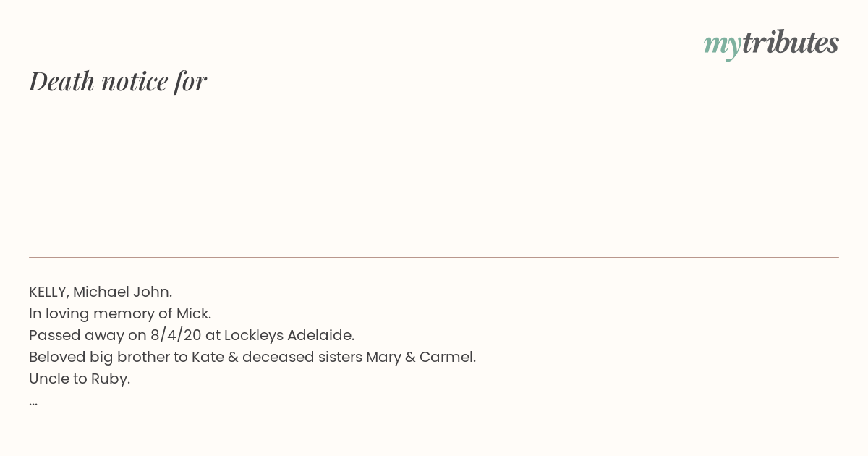The height and width of the screenshot is (456, 868).
Task: Click the grey "tributes" word in logo
Action: pyautogui.click(x=791, y=42)
